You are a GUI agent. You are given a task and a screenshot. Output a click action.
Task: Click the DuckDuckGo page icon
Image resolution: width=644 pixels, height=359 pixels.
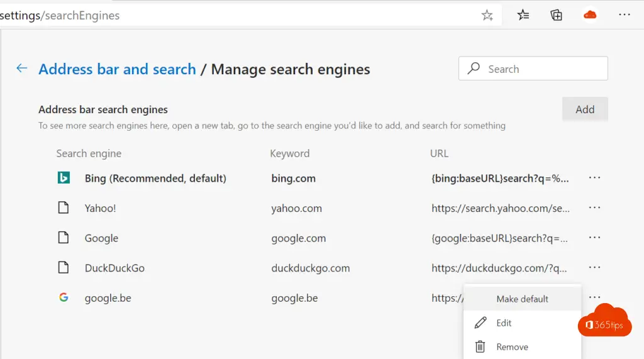pos(64,267)
